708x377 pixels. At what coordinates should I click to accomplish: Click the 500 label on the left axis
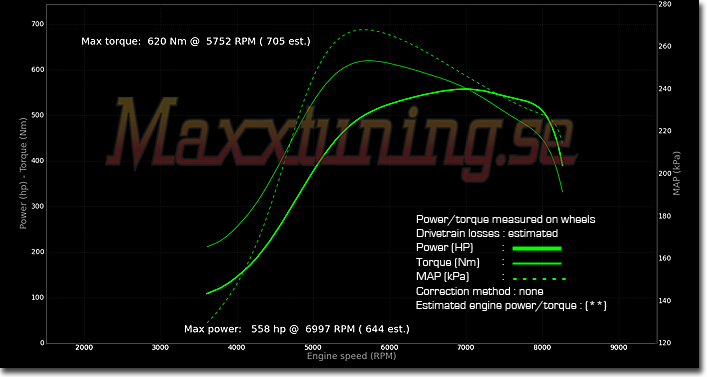coord(37,115)
